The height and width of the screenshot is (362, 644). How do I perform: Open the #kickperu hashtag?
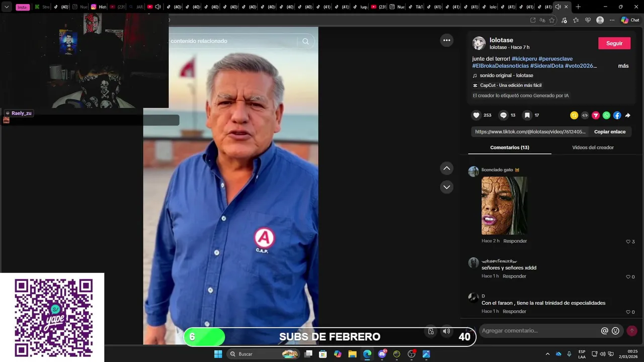pos(524,59)
